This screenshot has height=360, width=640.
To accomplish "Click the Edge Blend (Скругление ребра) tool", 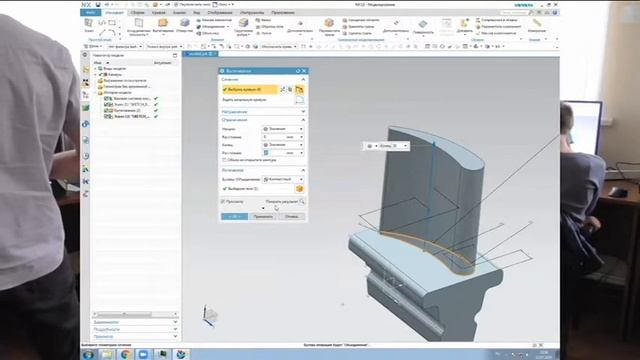I will click(244, 27).
